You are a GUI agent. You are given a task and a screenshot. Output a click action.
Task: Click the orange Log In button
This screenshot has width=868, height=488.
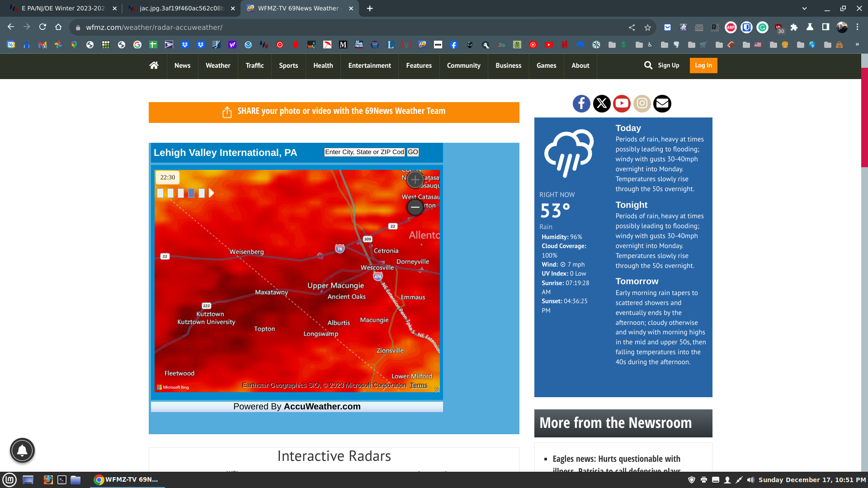tap(703, 66)
